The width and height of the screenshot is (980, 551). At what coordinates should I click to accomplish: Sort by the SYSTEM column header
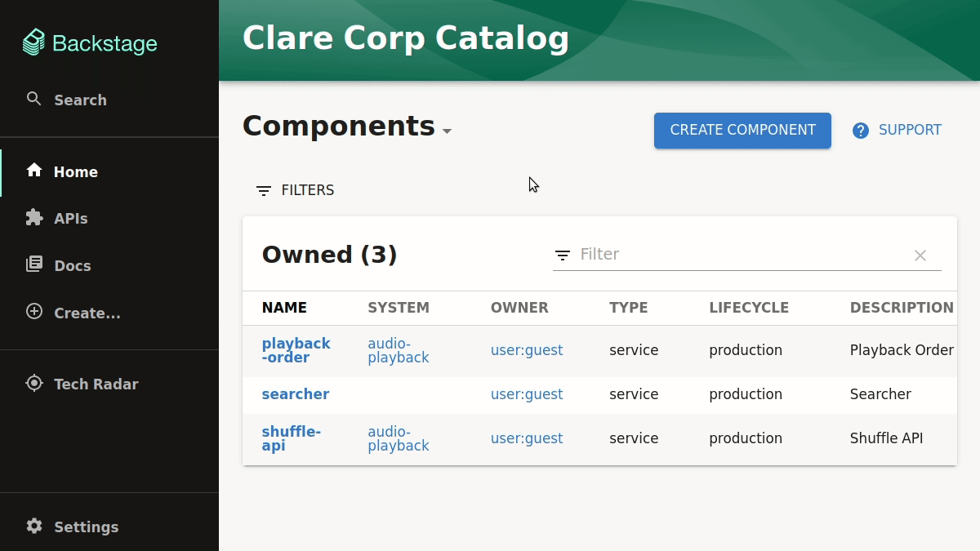click(399, 308)
